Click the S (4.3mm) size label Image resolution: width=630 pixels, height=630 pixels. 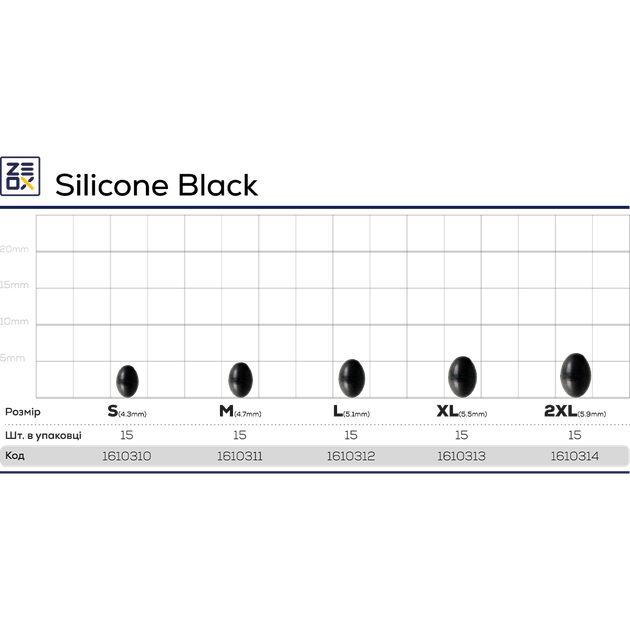coord(127,411)
